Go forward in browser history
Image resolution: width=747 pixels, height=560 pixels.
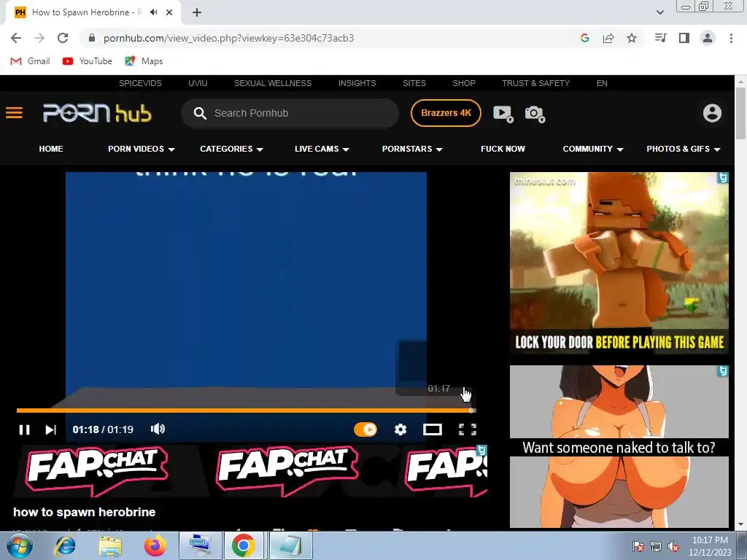pyautogui.click(x=39, y=38)
